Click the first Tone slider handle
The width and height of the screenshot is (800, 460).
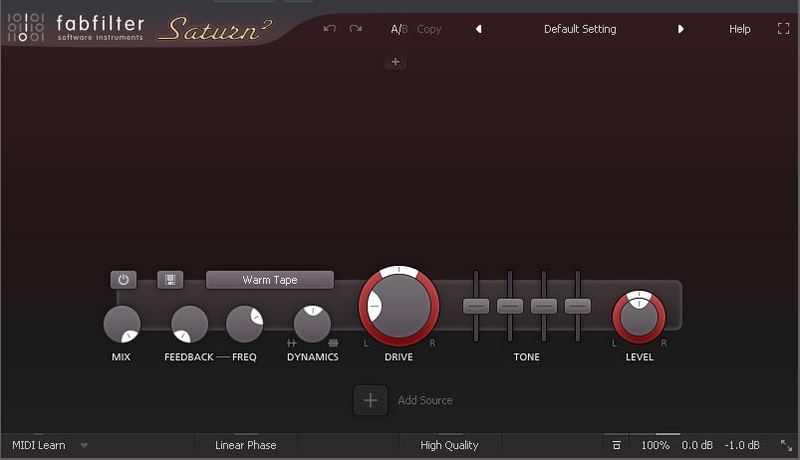477,306
